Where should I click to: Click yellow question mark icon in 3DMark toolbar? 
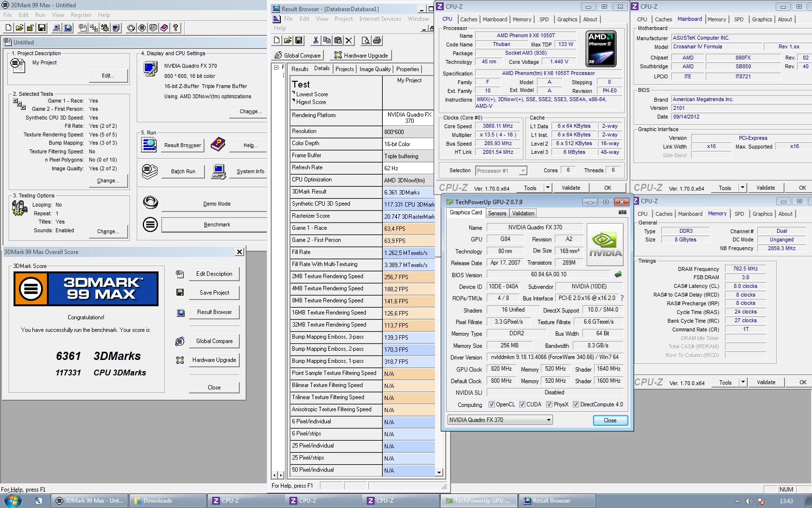(x=175, y=28)
